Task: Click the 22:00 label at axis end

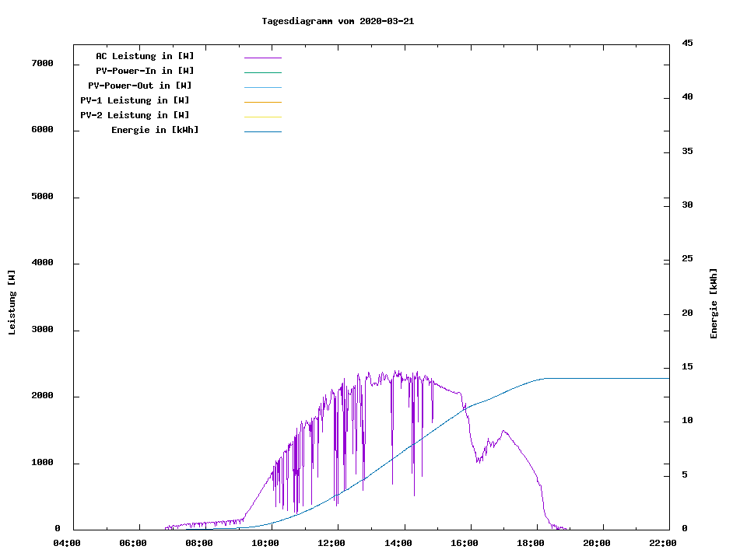Action: [663, 543]
